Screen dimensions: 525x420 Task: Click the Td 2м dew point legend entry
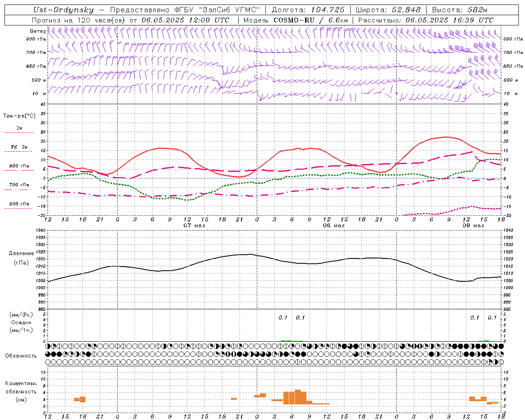point(19,147)
